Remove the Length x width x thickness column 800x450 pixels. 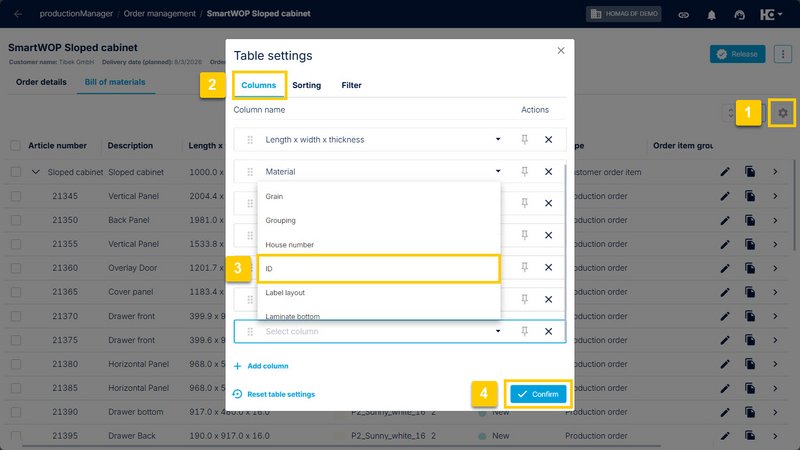tap(548, 139)
